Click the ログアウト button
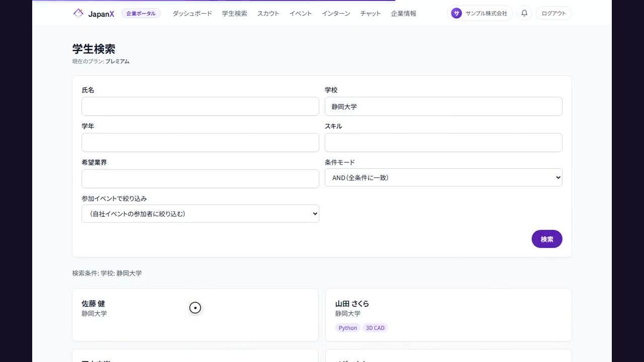 553,13
